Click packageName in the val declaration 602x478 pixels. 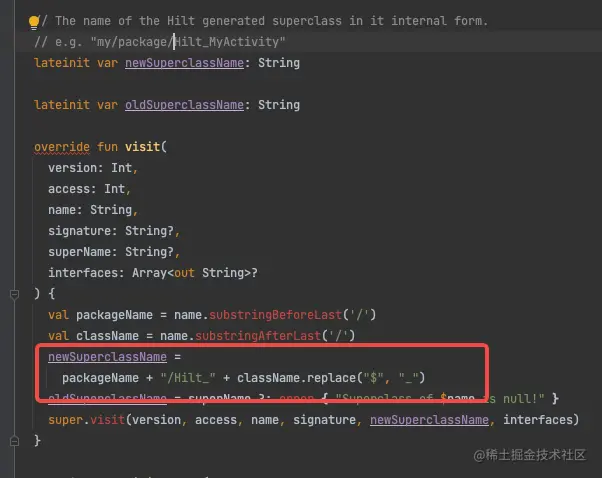(114, 315)
